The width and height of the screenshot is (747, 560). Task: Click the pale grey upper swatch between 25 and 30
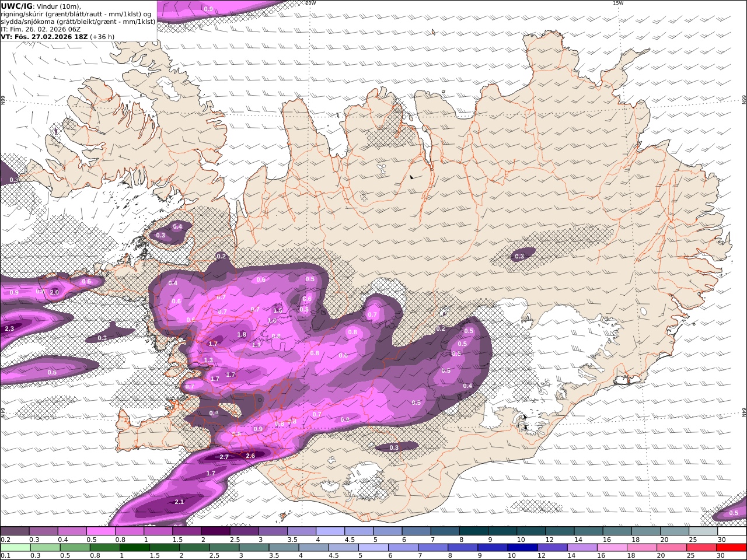[x=703, y=531]
